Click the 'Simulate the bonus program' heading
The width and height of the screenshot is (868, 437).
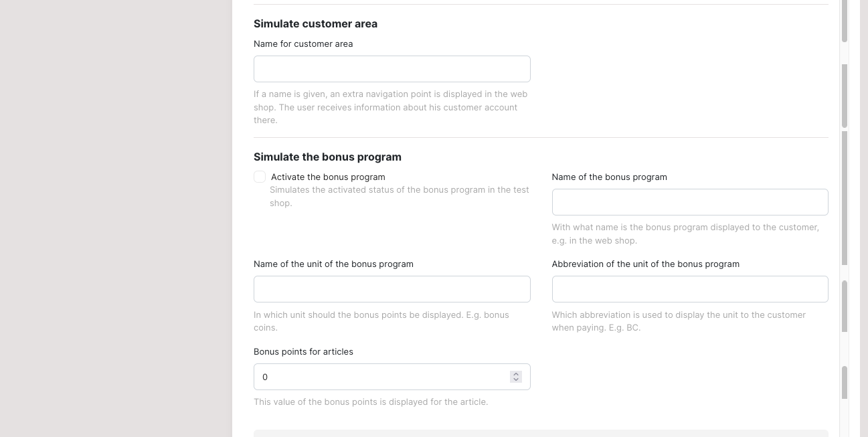[x=327, y=157]
